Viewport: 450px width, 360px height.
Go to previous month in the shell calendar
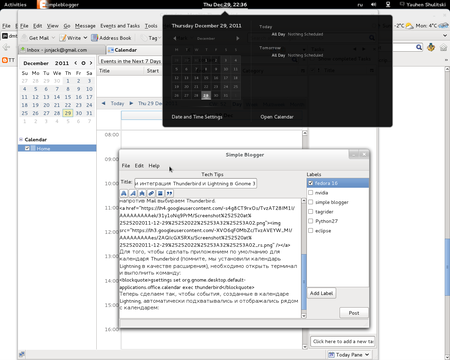(x=175, y=38)
